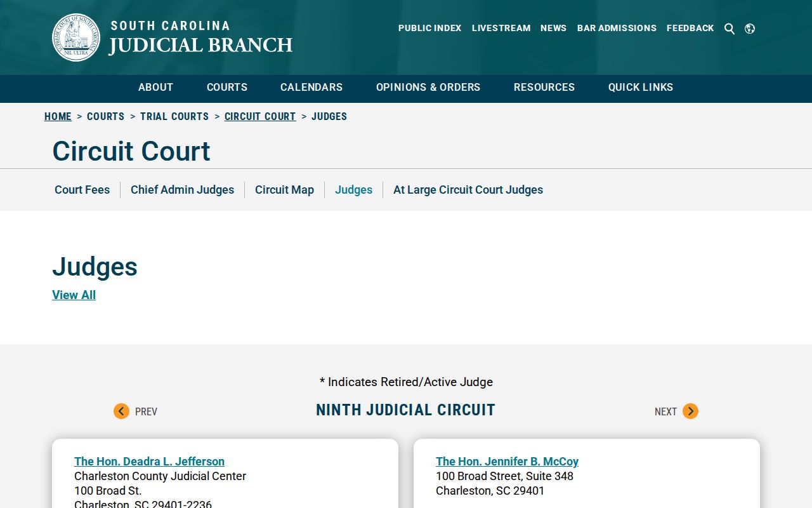Click the Circuit Court breadcrumb link
Image resolution: width=812 pixels, height=508 pixels.
tap(260, 117)
